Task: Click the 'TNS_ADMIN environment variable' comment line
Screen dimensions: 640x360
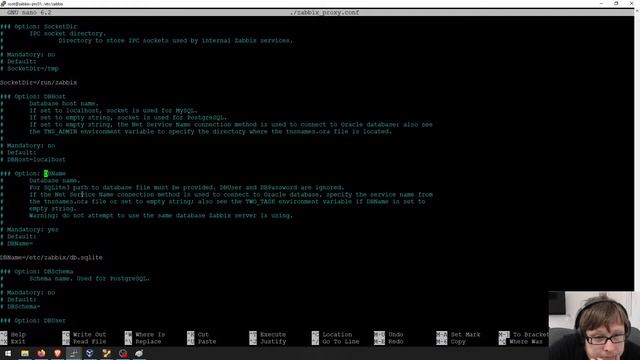Action: (211, 131)
